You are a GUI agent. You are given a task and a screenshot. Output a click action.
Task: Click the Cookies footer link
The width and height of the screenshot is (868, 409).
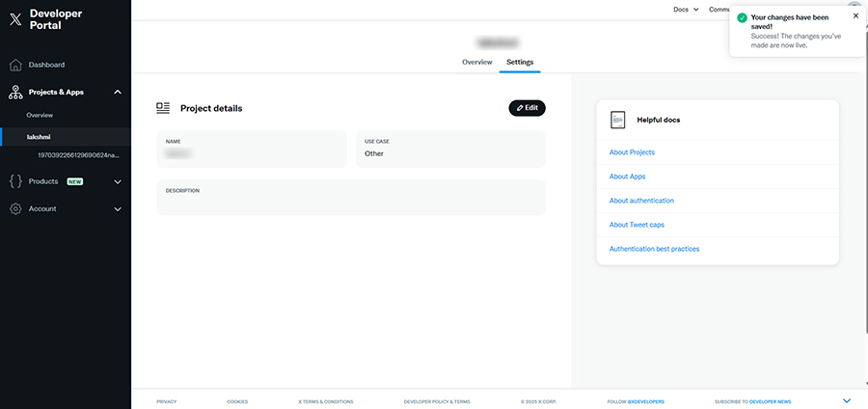point(237,402)
